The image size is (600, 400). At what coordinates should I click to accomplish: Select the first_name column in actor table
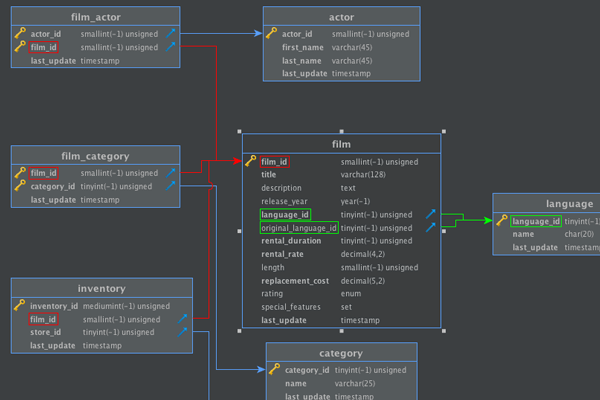click(x=305, y=47)
